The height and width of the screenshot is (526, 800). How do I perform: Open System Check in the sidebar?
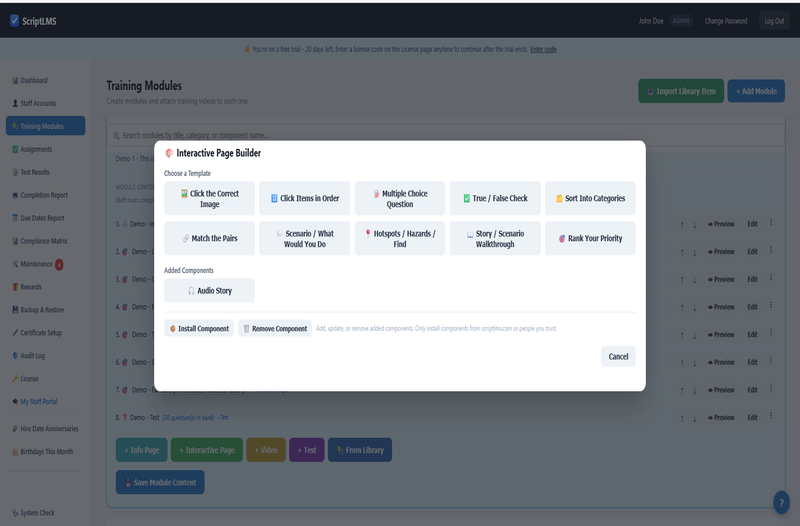45,513
